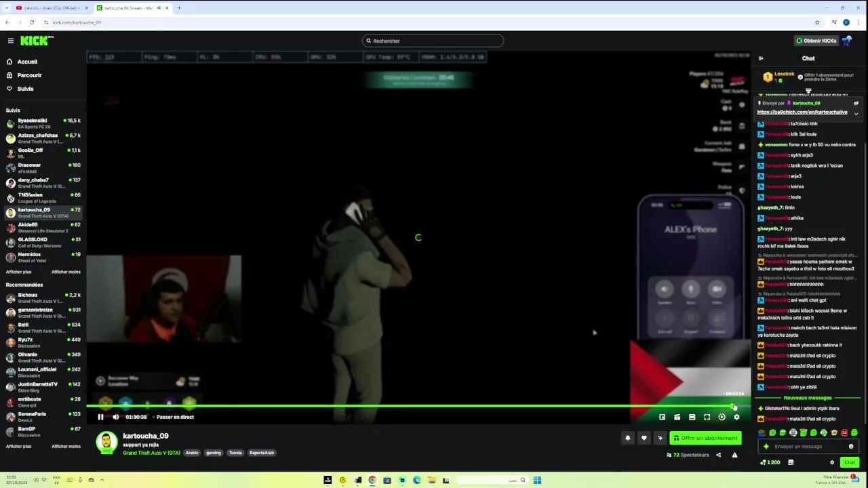Bookmark this page with star
Viewport: 868px width, 488px height.
(817, 22)
